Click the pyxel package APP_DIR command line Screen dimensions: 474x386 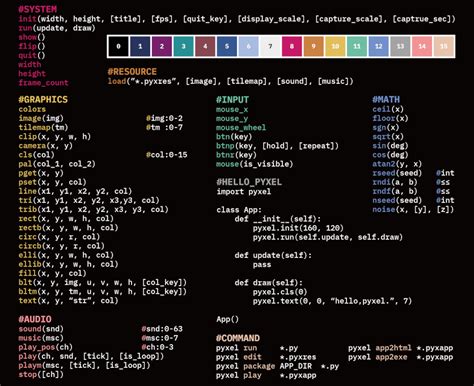278,366
